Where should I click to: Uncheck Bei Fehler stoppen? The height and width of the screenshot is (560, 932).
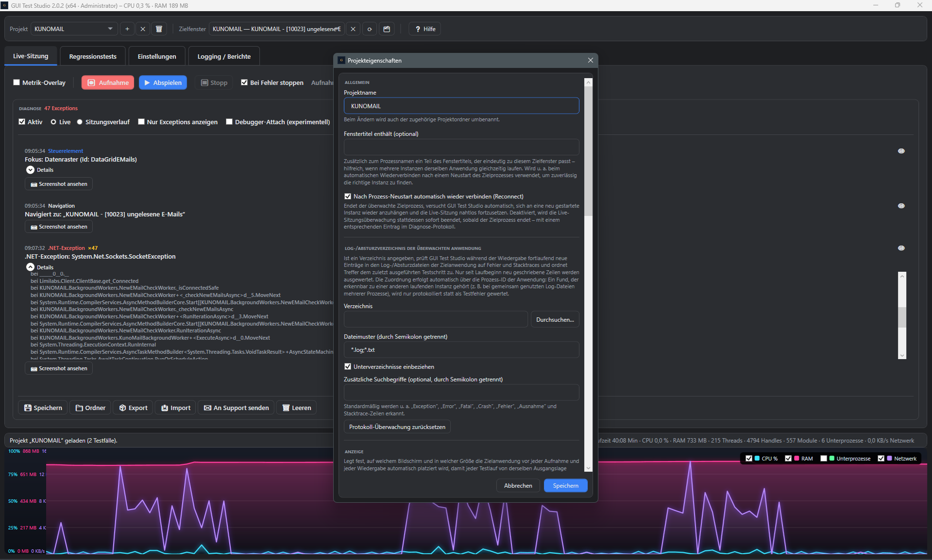244,82
